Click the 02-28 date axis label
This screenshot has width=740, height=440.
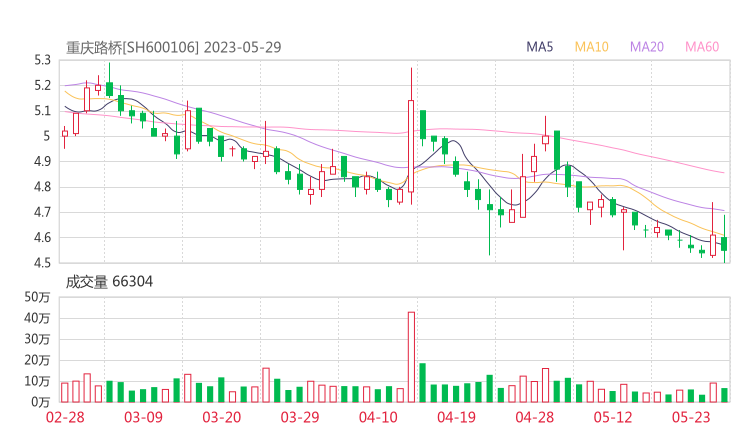65,417
